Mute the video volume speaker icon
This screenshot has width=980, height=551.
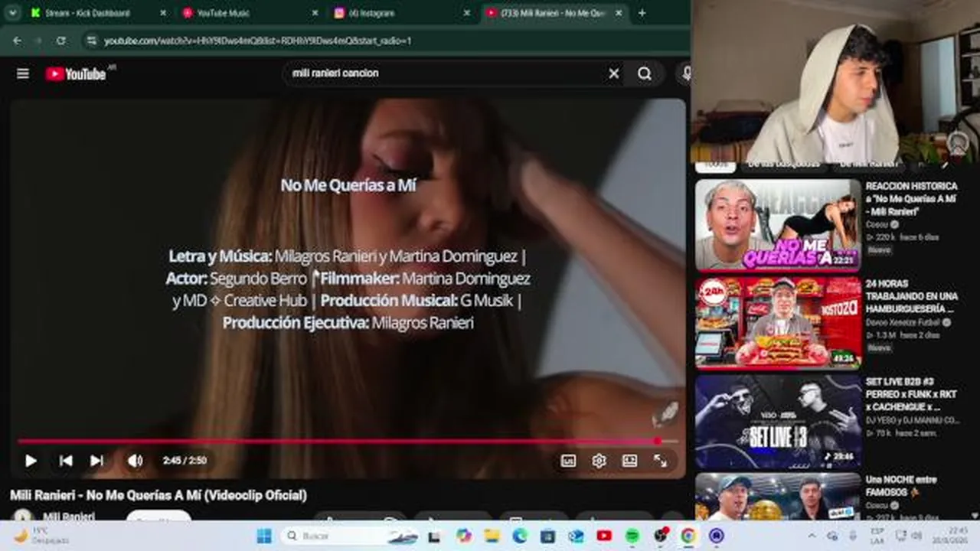[135, 461]
